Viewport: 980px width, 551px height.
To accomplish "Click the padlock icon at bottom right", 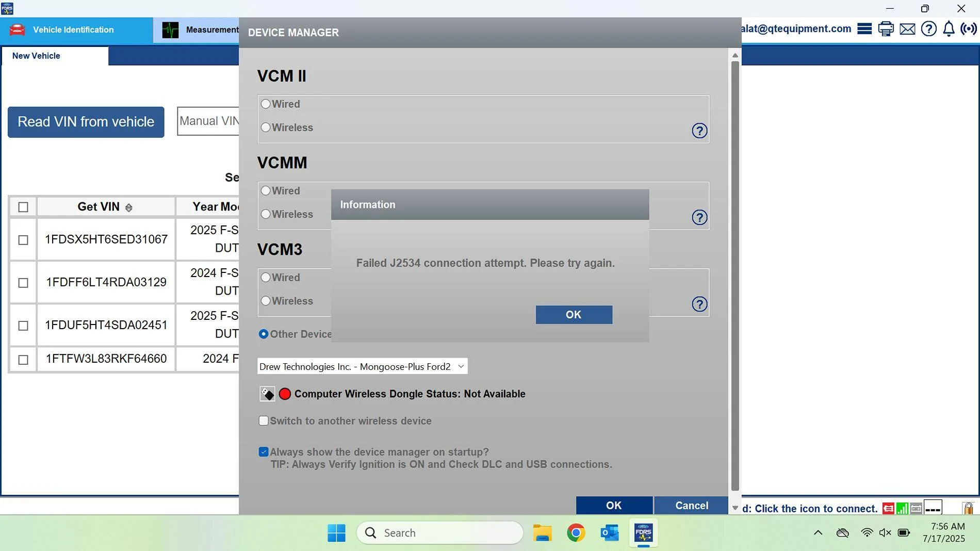I will pos(968,509).
